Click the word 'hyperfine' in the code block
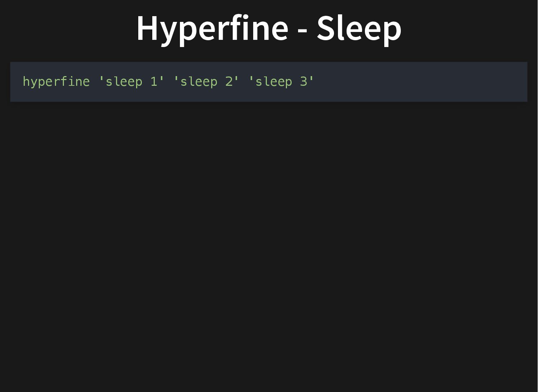This screenshot has width=538, height=392. point(56,81)
